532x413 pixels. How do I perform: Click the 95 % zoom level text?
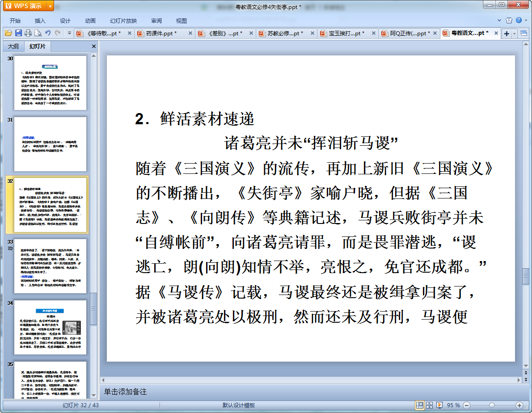click(x=453, y=405)
